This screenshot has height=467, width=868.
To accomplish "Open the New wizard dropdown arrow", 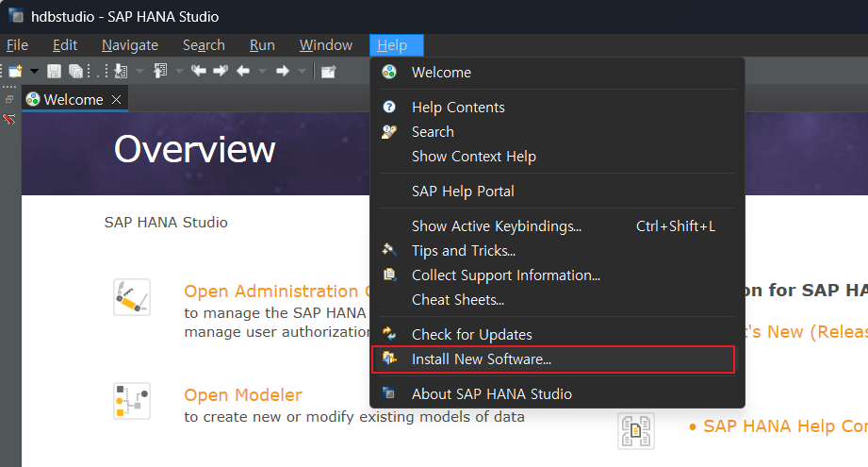I will tap(34, 71).
